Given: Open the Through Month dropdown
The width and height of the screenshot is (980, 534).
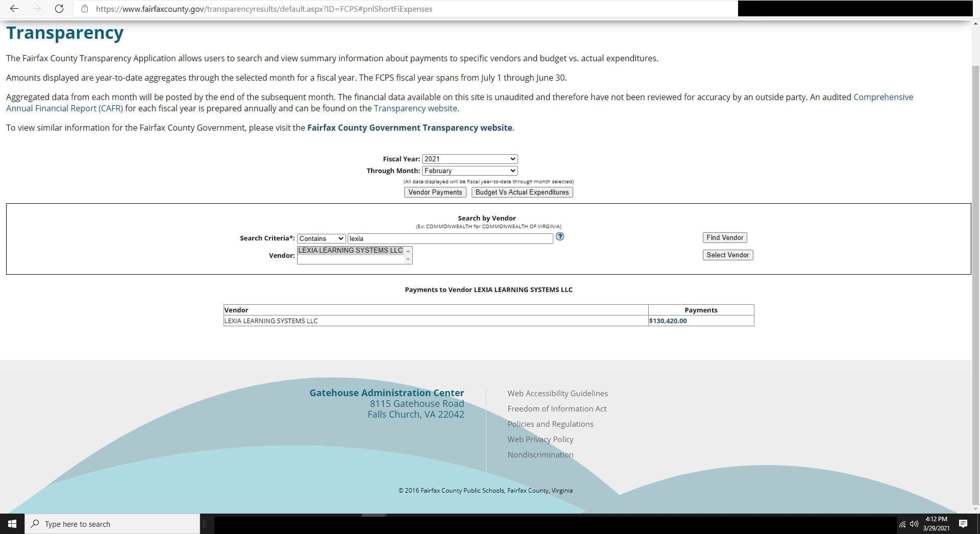Looking at the screenshot, I should (x=470, y=171).
